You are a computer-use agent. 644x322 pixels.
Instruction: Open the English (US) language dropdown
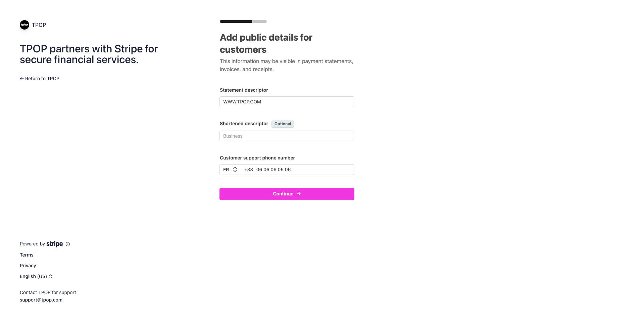click(x=36, y=276)
